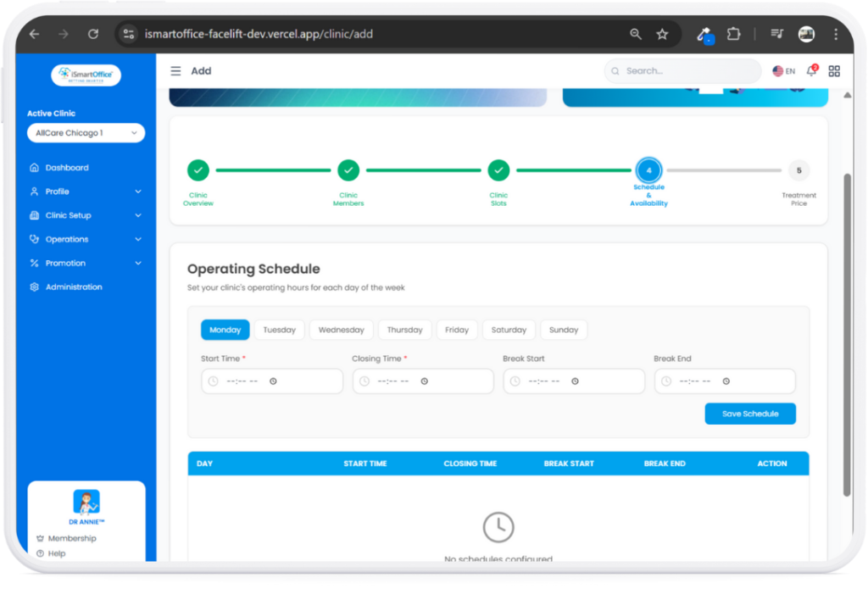Open the Active Clinic AllCare Chicago dropdown
Viewport: 868px width, 589px height.
tap(86, 133)
